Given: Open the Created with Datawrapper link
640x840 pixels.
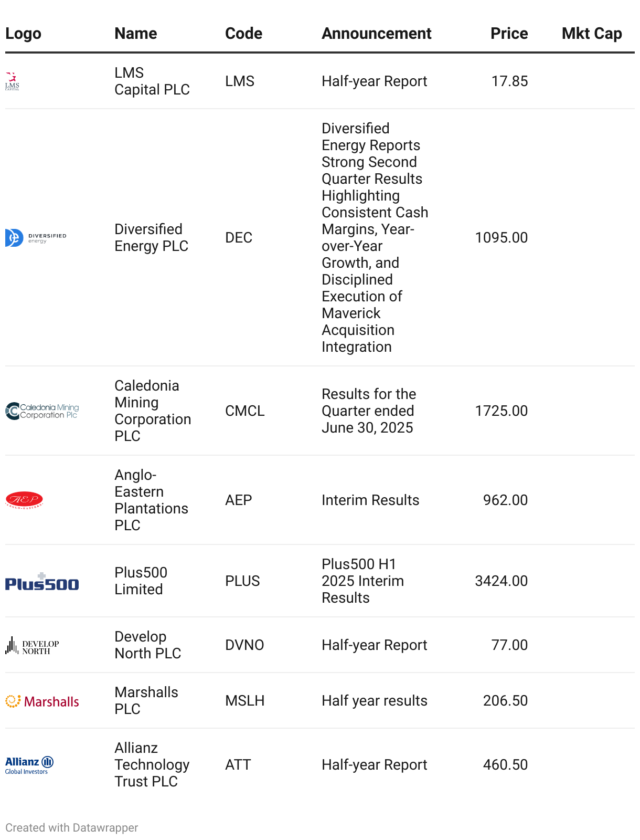Looking at the screenshot, I should 71,828.
